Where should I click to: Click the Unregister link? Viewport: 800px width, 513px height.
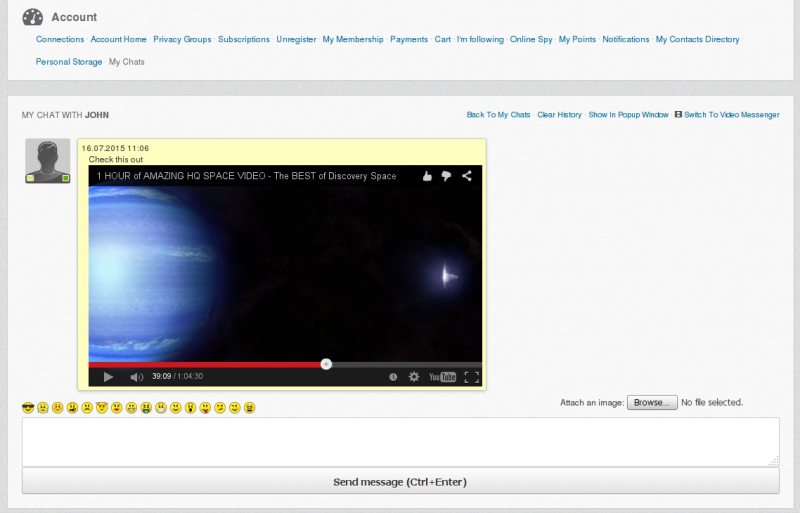[296, 39]
